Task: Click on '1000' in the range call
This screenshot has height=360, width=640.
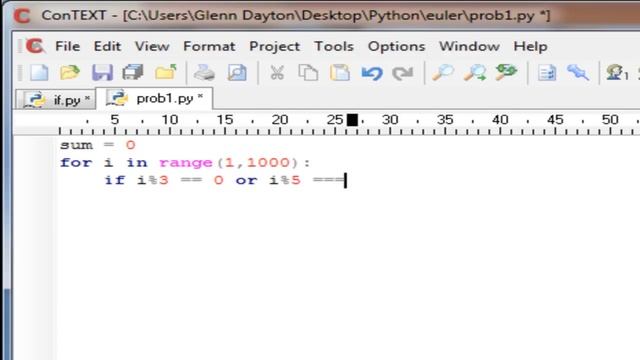Action: tap(268, 162)
